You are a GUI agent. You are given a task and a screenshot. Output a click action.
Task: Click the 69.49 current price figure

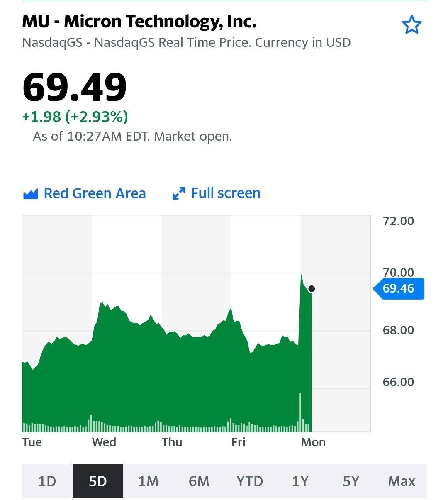[75, 88]
